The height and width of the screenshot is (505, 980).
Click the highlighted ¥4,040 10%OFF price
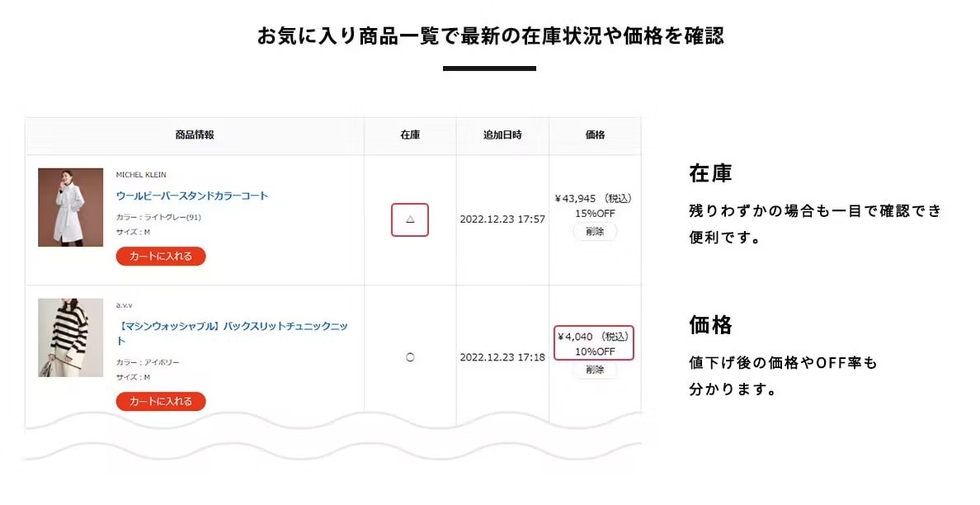pyautogui.click(x=594, y=343)
